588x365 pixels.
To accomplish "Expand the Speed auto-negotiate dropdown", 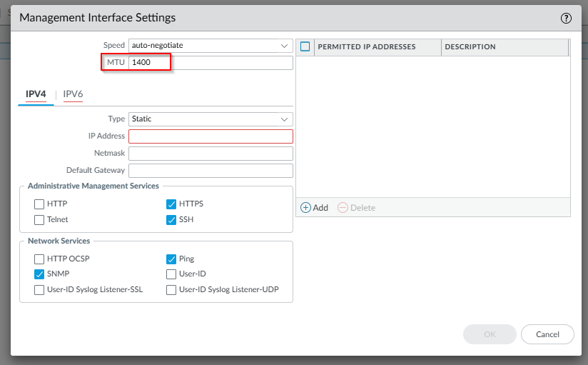I will click(210, 46).
